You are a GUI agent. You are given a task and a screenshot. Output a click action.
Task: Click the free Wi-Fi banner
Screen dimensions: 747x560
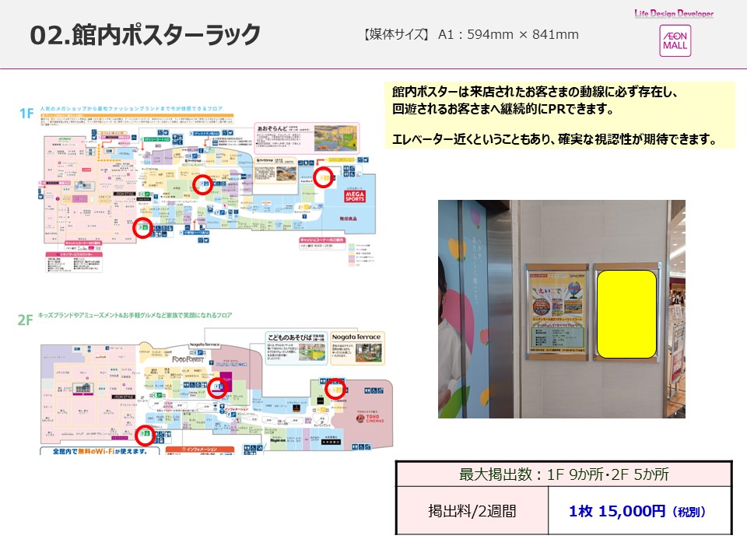point(100,450)
